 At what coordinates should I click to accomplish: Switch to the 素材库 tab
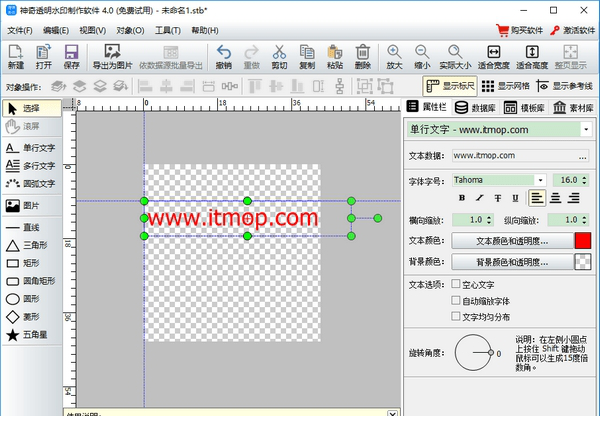tap(570, 107)
